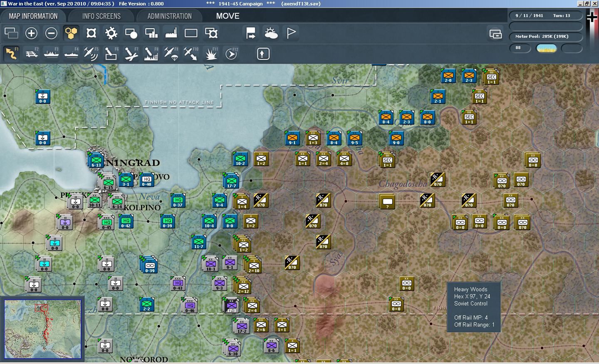
Task: Click the pennant flag outline icon
Action: tap(291, 33)
